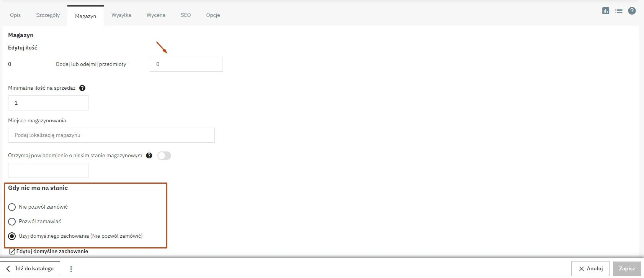The width and height of the screenshot is (644, 278).
Task: Focus the "Podaj lokalizację magazynu" field
Action: pos(111,135)
